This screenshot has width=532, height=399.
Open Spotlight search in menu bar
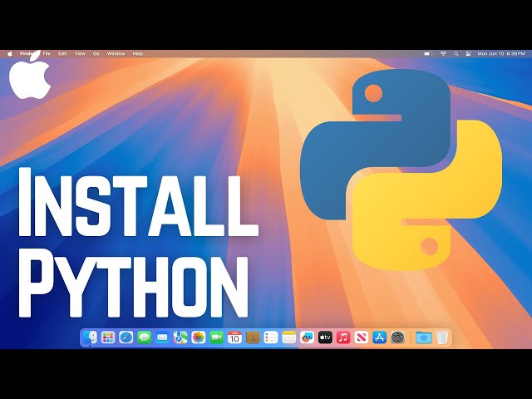click(456, 53)
